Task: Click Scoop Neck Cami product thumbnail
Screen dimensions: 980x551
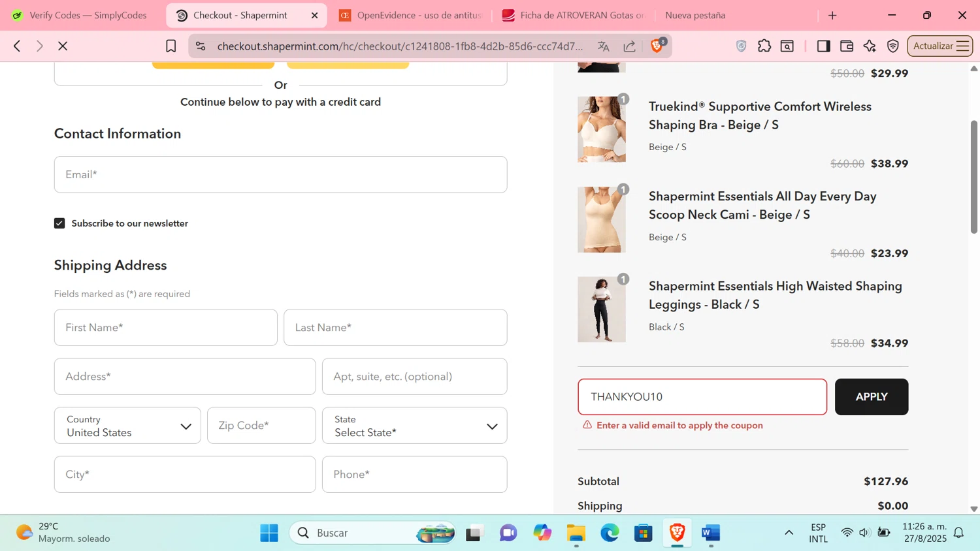Action: point(601,219)
